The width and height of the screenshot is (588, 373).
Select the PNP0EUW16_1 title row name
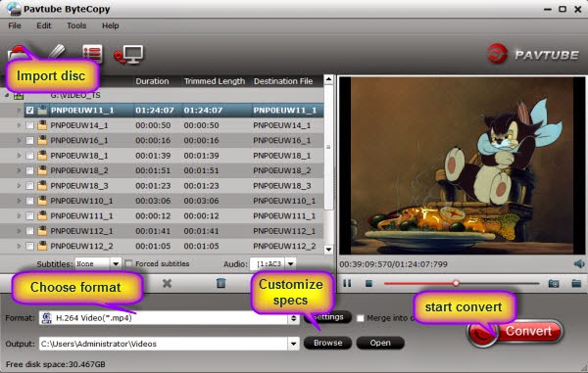click(79, 140)
